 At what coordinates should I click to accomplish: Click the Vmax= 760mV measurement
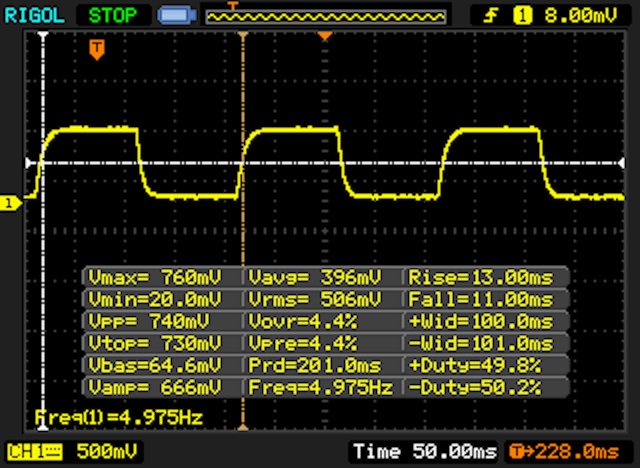(x=155, y=277)
